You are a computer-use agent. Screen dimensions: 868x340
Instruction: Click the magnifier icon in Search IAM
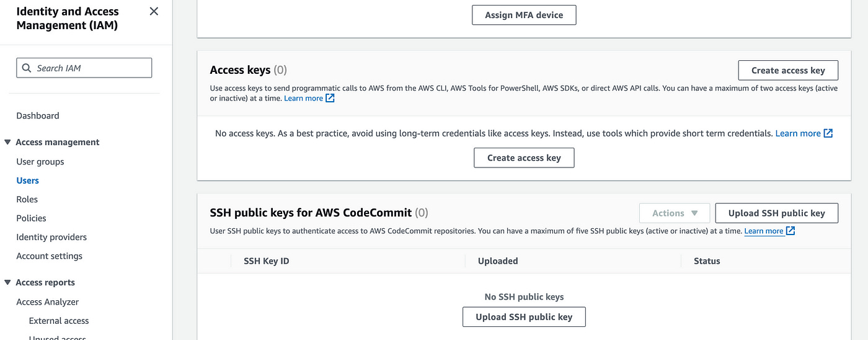(27, 68)
